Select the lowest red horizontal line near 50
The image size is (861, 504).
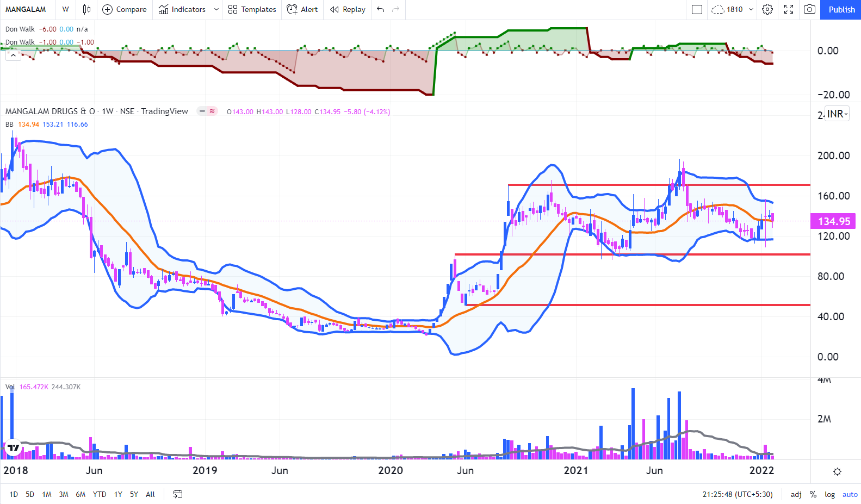pos(637,305)
